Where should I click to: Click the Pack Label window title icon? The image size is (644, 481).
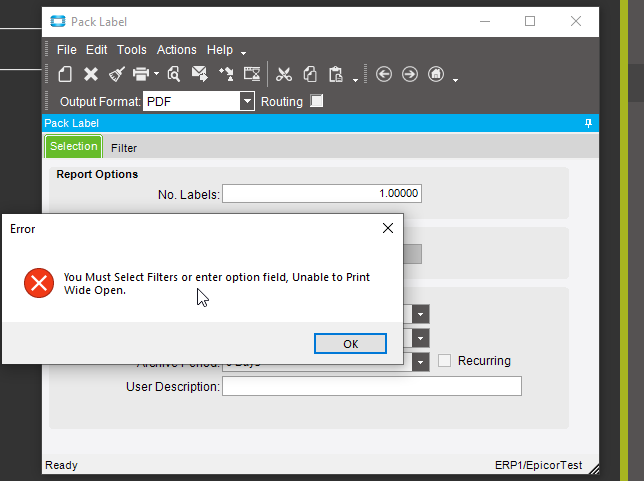coord(58,21)
